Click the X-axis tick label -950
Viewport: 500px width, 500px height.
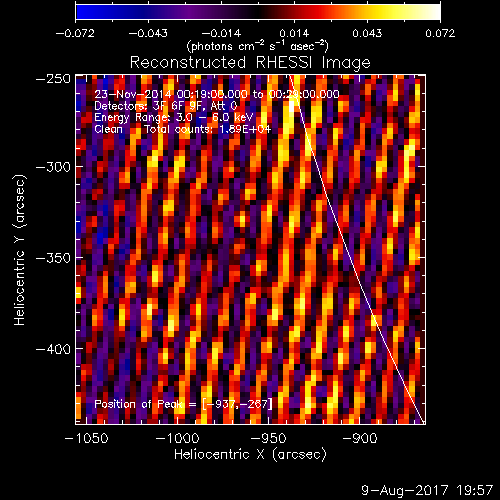pos(268,438)
